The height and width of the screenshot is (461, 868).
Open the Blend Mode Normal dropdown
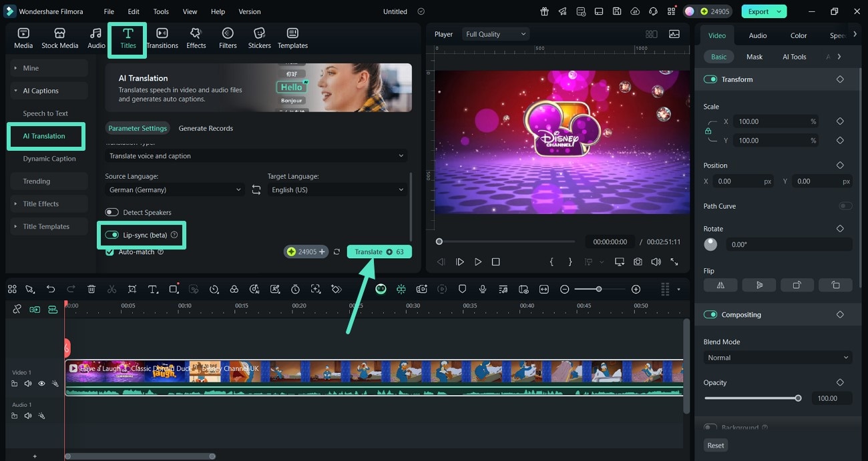[x=778, y=358]
